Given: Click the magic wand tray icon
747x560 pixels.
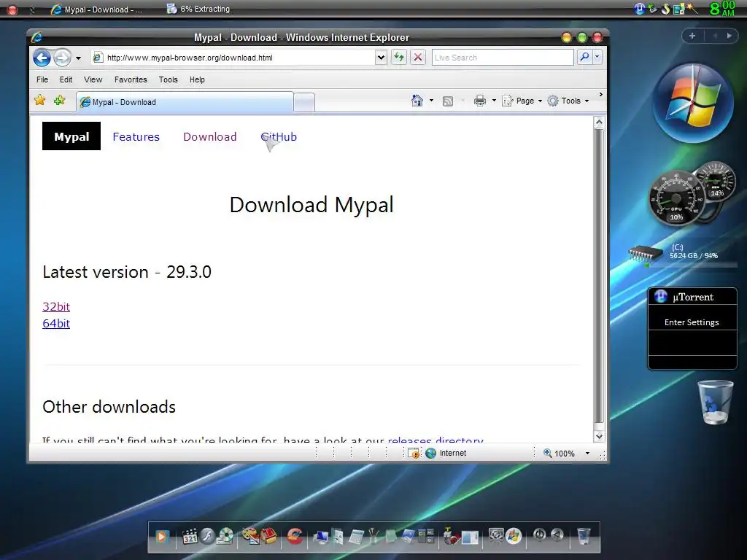Looking at the screenshot, I should point(692,9).
